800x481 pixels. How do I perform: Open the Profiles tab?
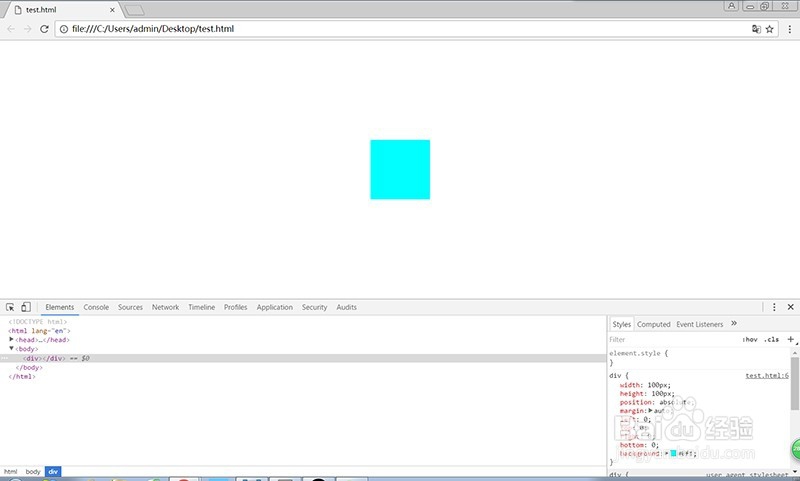[235, 307]
